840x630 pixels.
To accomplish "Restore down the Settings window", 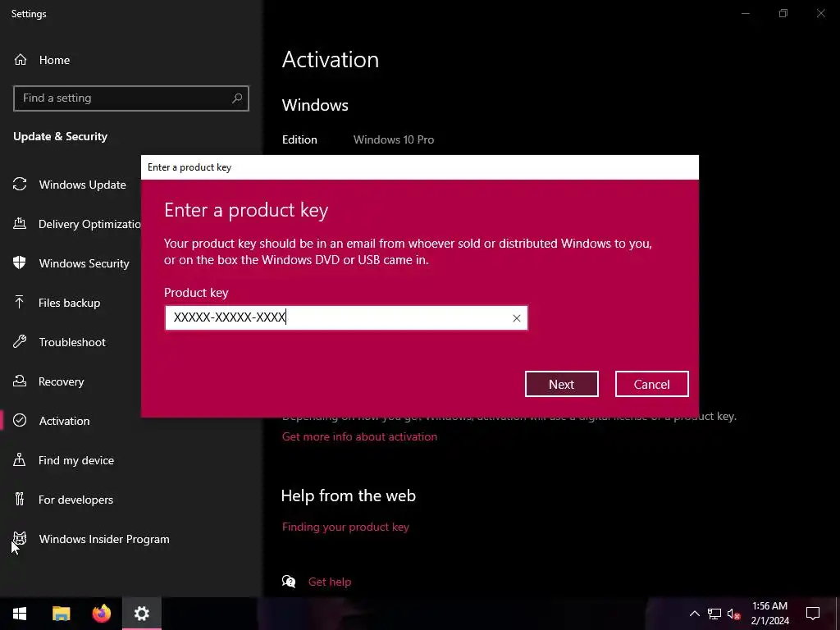I will pos(783,13).
